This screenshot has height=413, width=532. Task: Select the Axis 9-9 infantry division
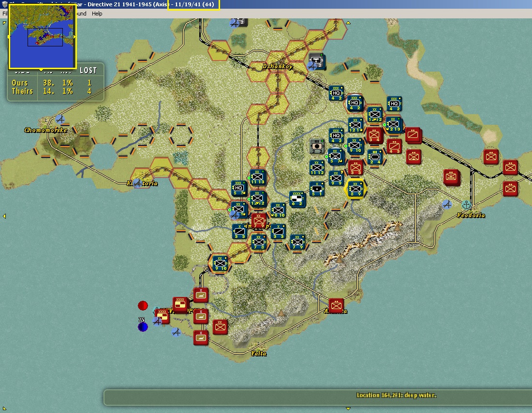click(x=336, y=178)
